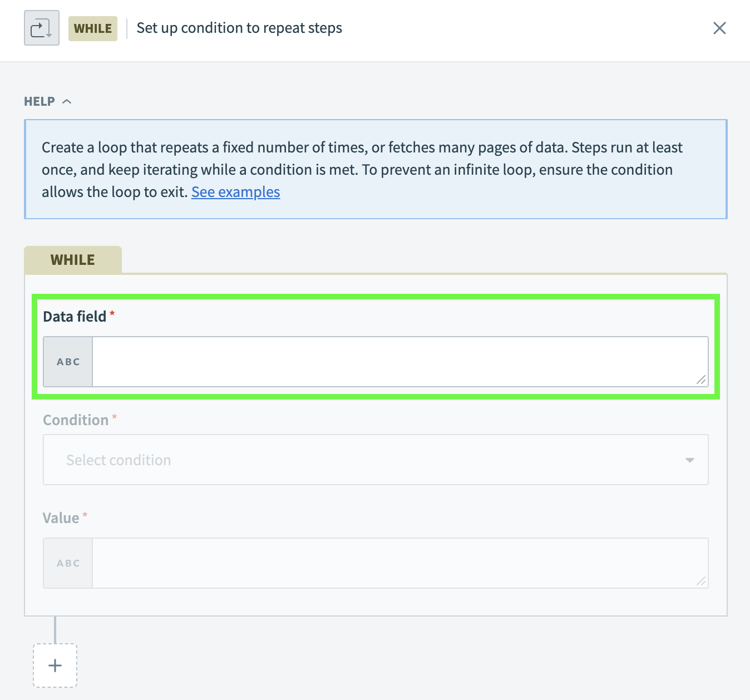Click the loop/repeat step icon in the header
Viewport: 750px width, 700px height.
pos(41,27)
